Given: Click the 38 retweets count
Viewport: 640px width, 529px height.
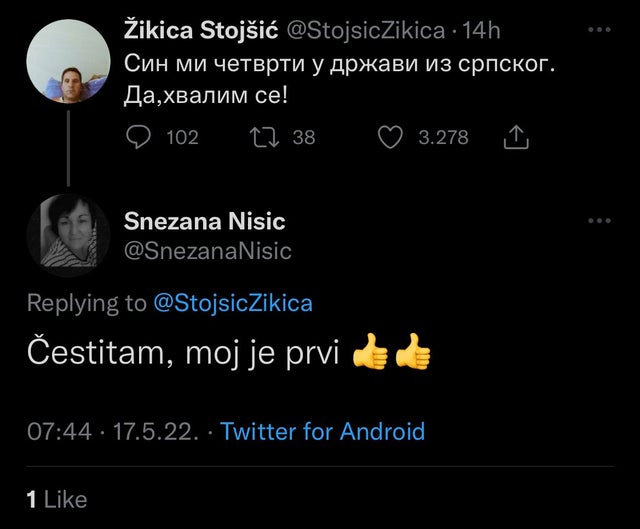Looking at the screenshot, I should click(303, 137).
